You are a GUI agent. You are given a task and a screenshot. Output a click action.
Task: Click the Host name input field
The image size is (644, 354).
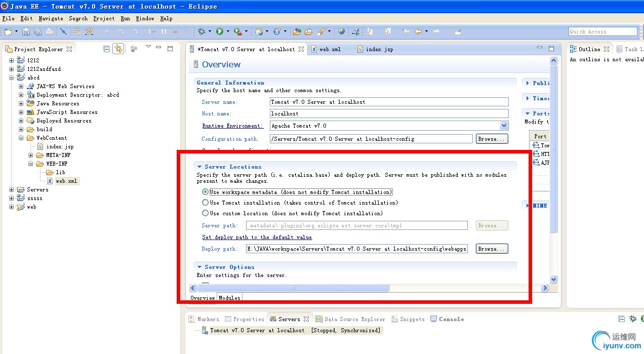pyautogui.click(x=389, y=113)
